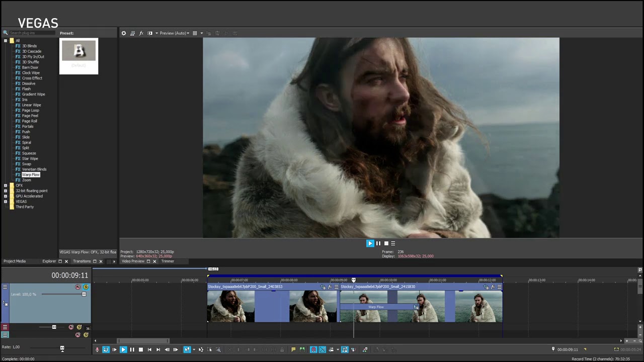This screenshot has height=362, width=644.
Task: Click the video track Level slider handle
Action: click(84, 294)
